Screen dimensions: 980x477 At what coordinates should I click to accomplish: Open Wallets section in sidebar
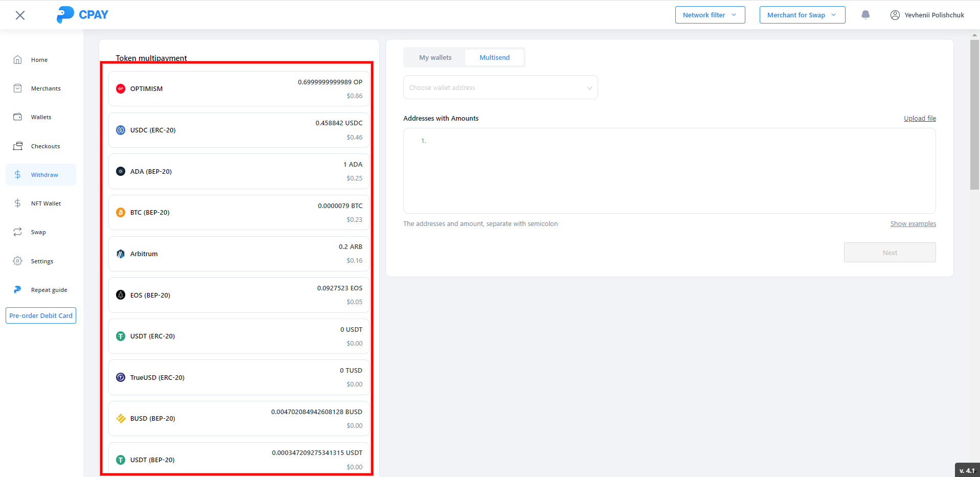pos(40,117)
